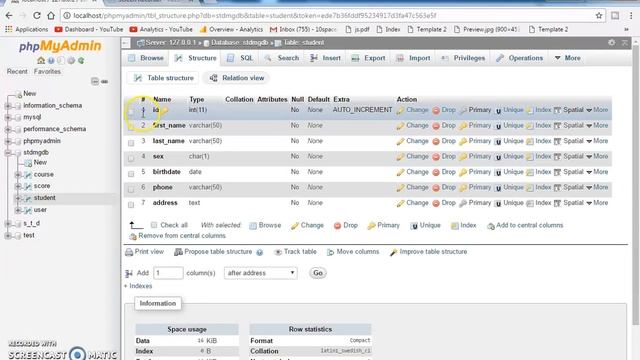This screenshot has height=360, width=640.
Task: Switch to Browse tab
Action: 146,58
